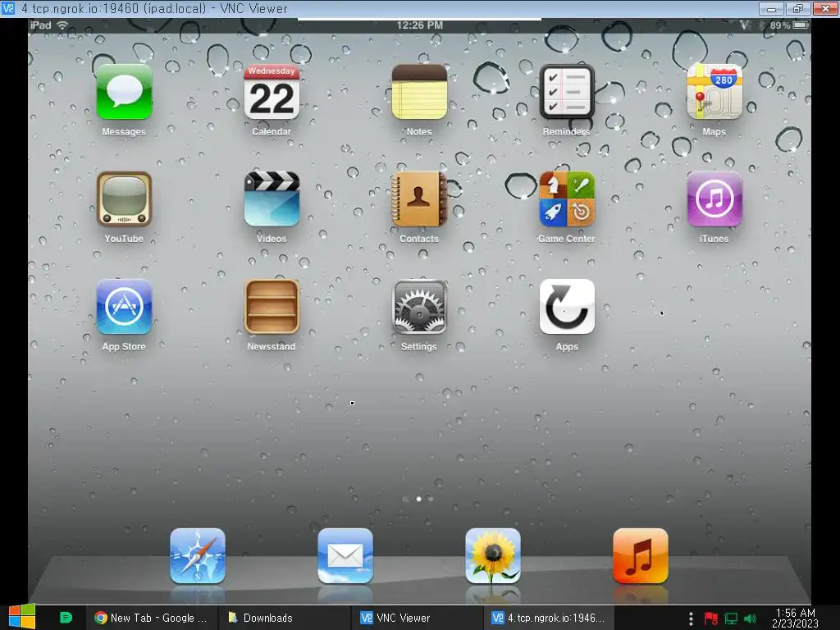Launch Game Center

[x=567, y=199]
